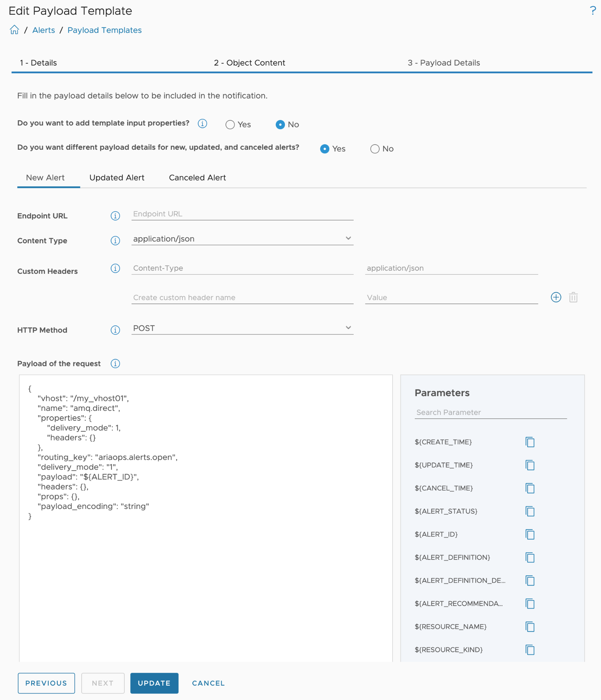The image size is (601, 700).
Task: Show Endpoint URL info tooltip icon
Action: pyautogui.click(x=115, y=216)
